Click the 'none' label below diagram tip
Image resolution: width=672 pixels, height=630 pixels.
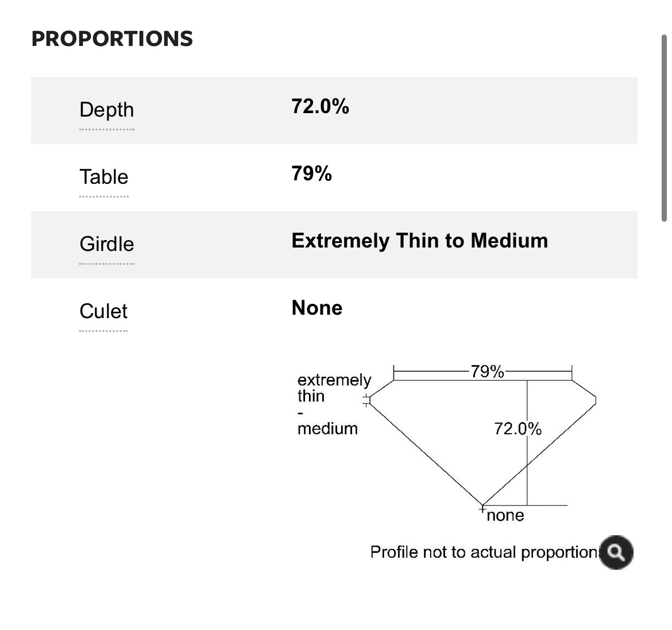tap(505, 515)
